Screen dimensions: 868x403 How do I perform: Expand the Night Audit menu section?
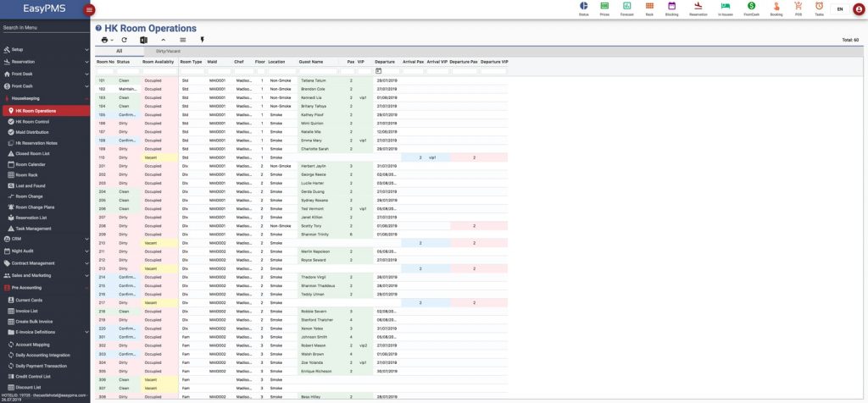click(x=45, y=251)
